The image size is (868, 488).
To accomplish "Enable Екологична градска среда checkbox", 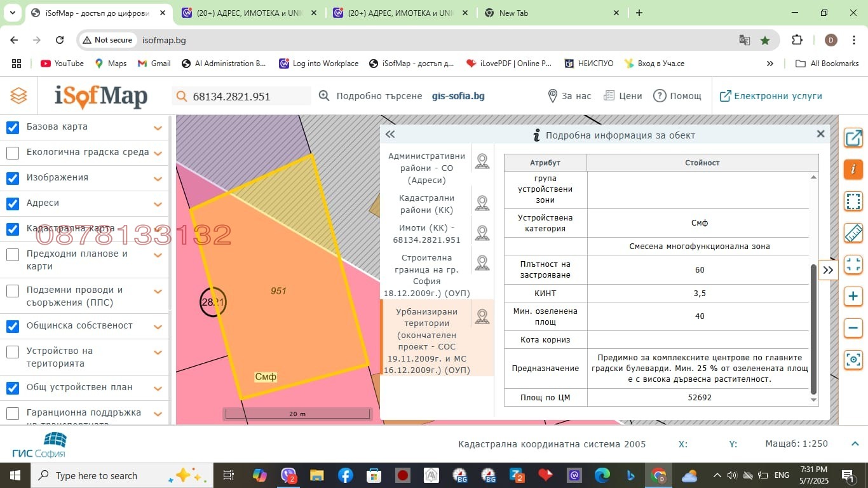I will tap(13, 153).
